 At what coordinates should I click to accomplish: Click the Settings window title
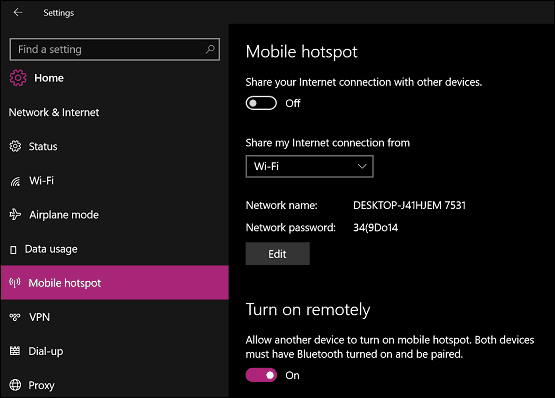(59, 13)
